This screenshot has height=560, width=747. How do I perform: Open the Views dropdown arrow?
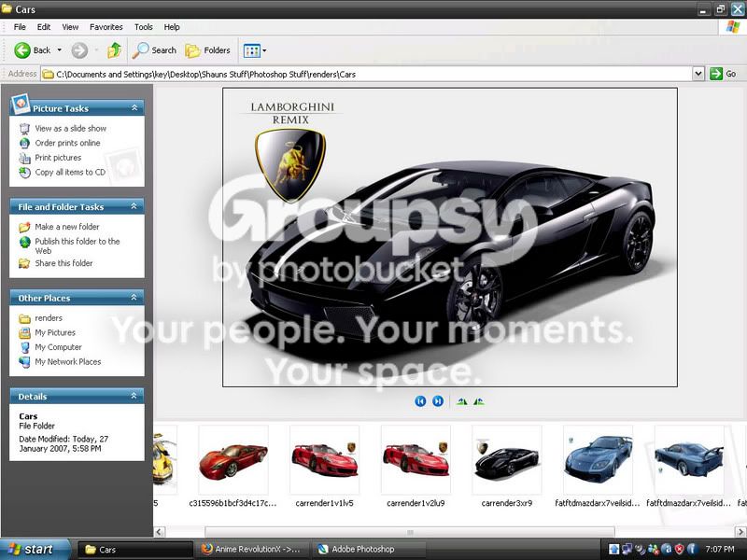pyautogui.click(x=264, y=50)
